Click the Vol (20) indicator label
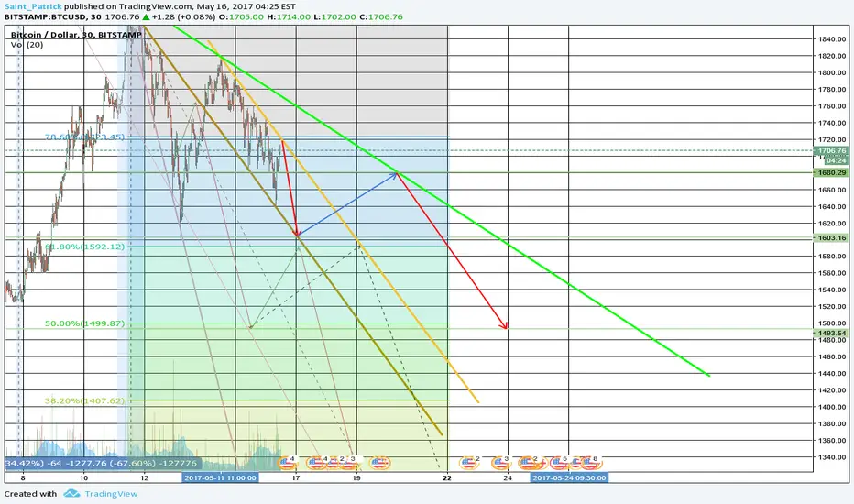The width and height of the screenshot is (854, 504). (x=27, y=45)
